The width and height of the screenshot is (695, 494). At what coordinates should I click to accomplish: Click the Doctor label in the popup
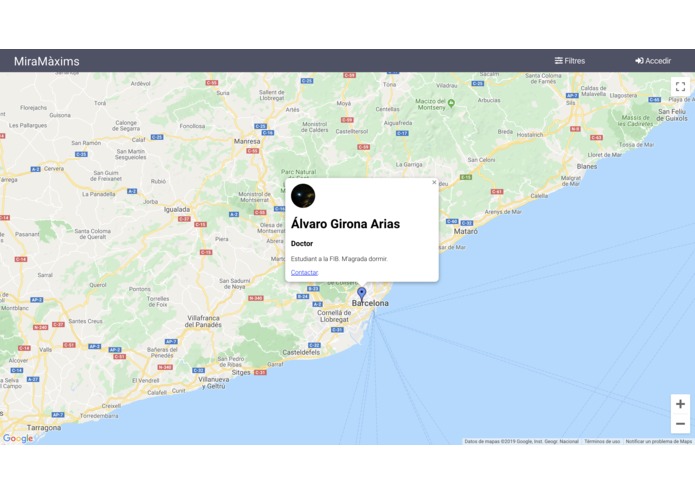[302, 243]
